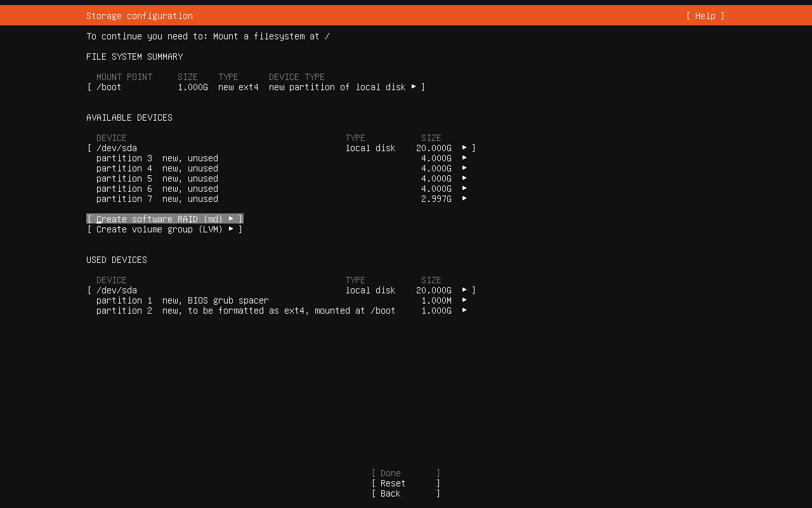
Task: Open the Help menu in header
Action: 705,16
